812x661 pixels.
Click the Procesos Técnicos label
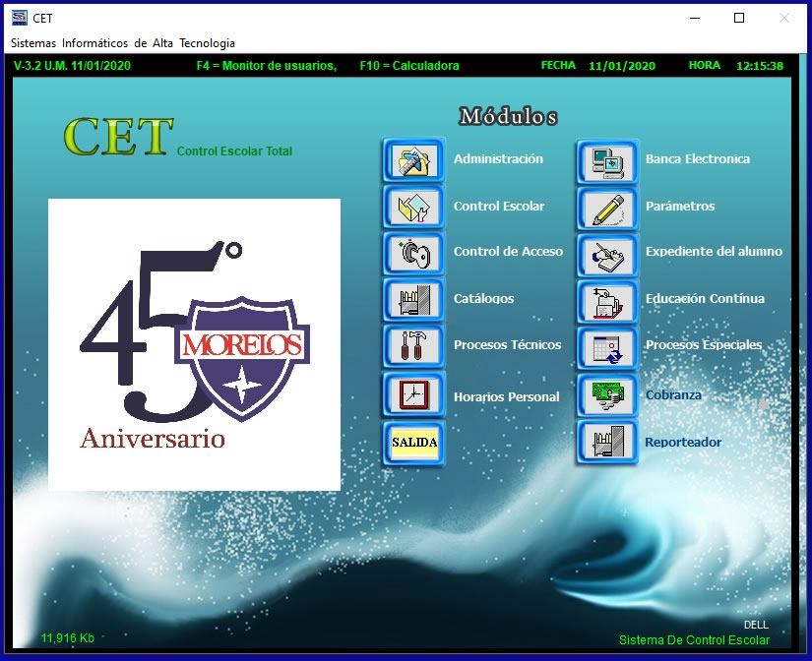(508, 344)
